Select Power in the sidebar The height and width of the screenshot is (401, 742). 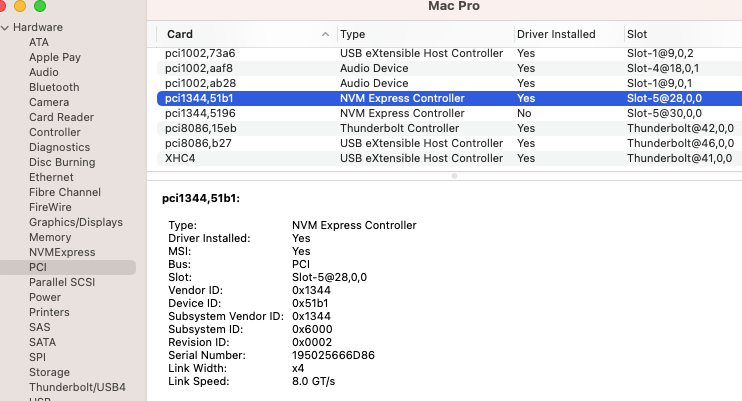tap(45, 297)
